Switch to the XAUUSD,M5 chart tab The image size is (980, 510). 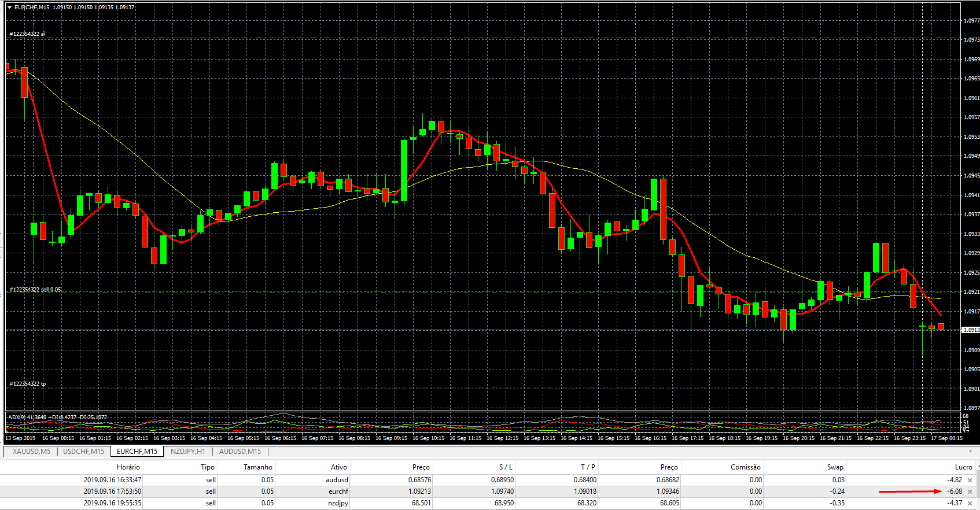[31, 452]
